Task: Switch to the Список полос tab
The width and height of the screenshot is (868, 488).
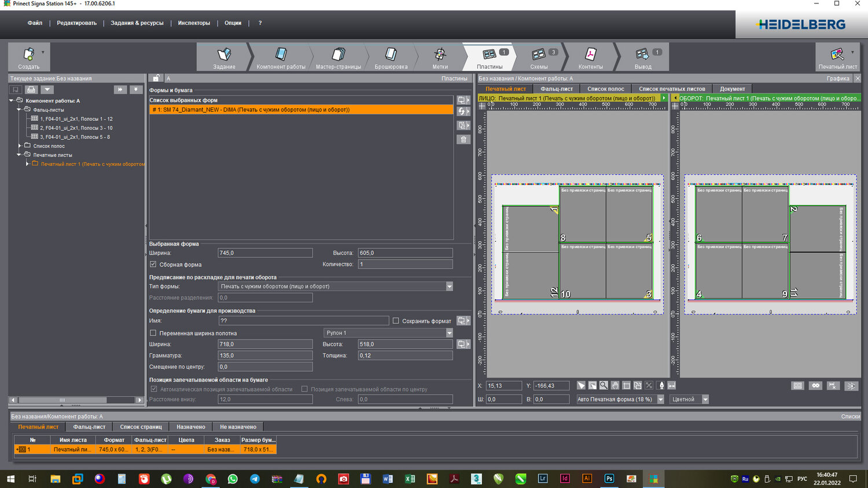Action: click(605, 89)
